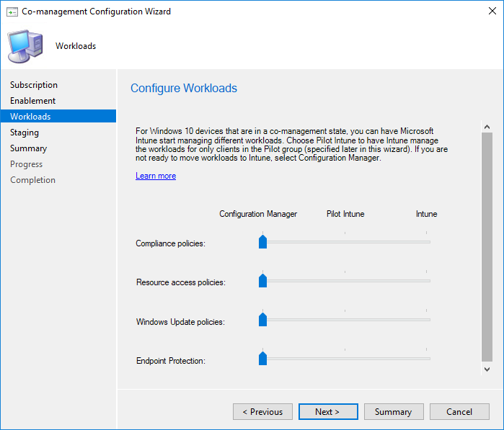Click the Completion step in sidebar
The height and width of the screenshot is (430, 504).
(x=32, y=180)
